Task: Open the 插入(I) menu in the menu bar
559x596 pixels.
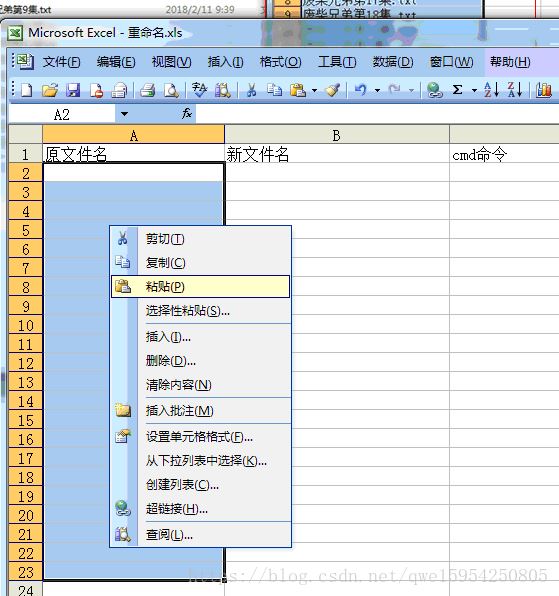Action: tap(225, 62)
